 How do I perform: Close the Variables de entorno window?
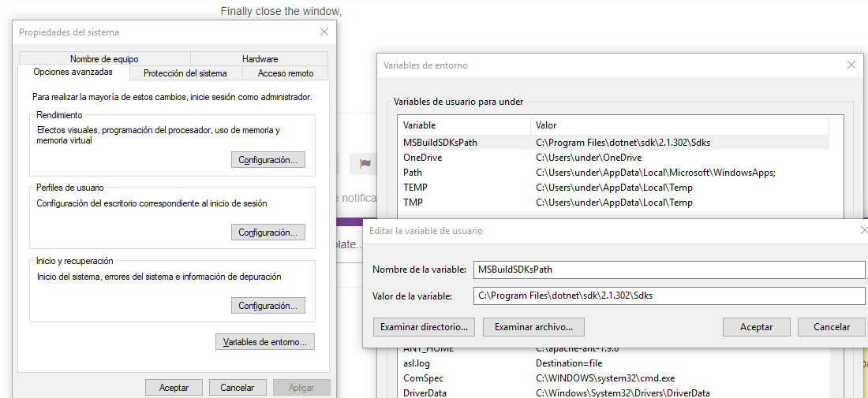click(851, 65)
